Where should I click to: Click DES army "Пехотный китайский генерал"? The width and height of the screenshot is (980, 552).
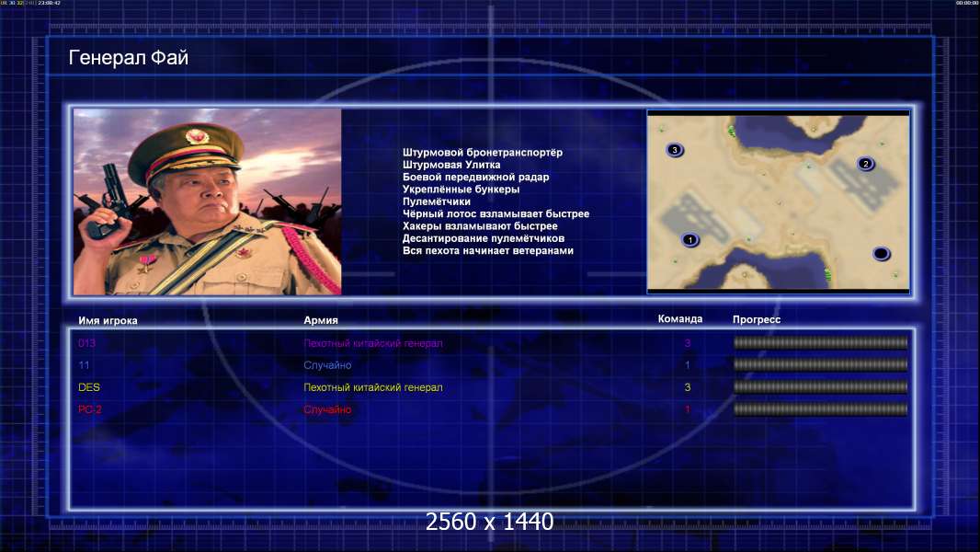(x=373, y=387)
